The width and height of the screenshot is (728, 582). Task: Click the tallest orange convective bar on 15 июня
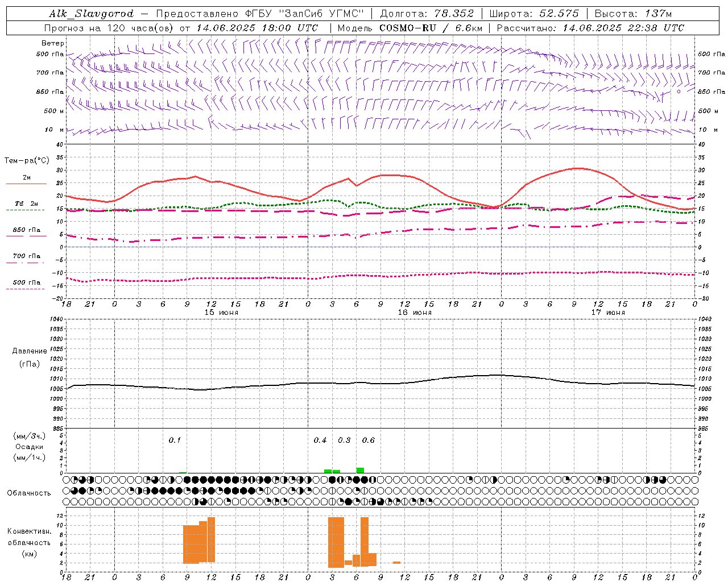pos(211,539)
